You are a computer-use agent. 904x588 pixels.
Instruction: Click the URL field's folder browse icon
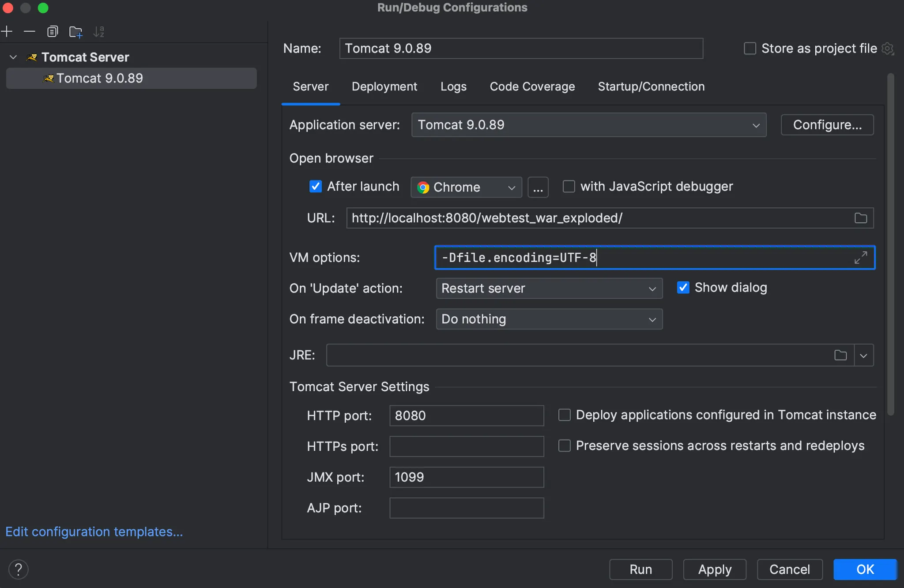pyautogui.click(x=860, y=218)
